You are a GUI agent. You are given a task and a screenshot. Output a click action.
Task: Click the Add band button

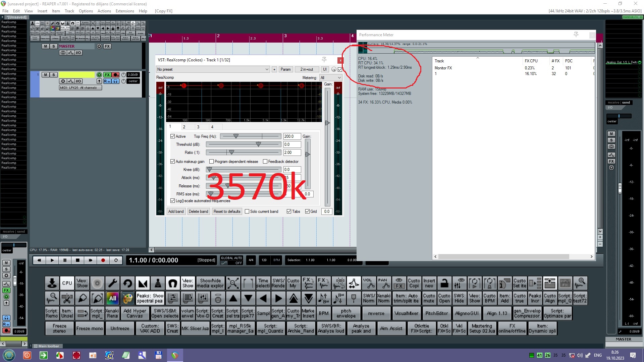pos(176,212)
